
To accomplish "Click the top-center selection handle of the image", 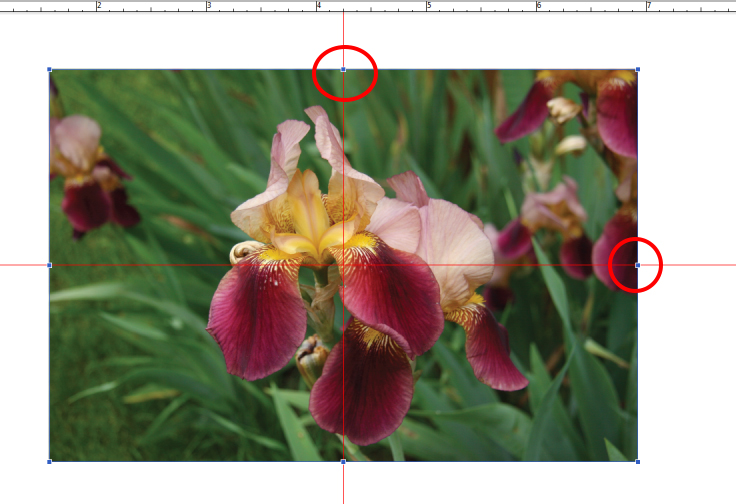I will (x=343, y=69).
